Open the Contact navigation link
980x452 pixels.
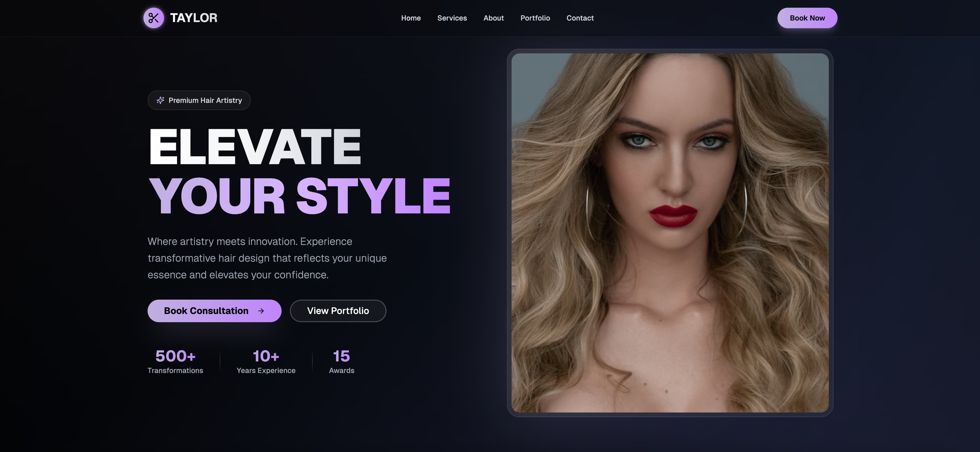click(580, 18)
